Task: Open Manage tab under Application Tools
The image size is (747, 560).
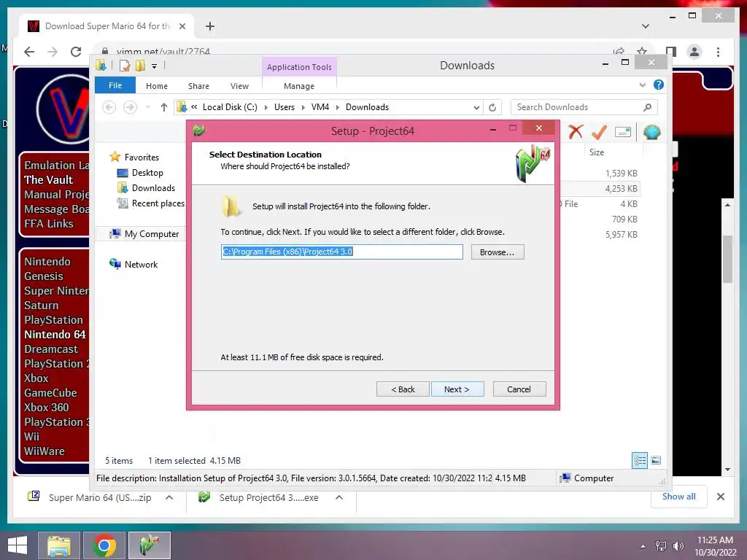Action: coord(298,86)
